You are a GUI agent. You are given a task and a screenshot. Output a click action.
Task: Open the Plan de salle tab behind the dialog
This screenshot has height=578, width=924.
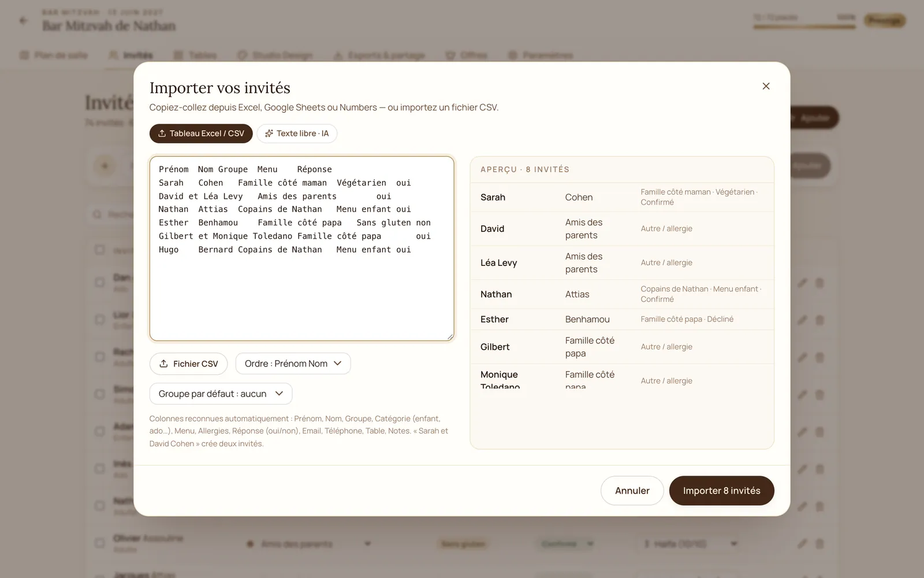(54, 55)
